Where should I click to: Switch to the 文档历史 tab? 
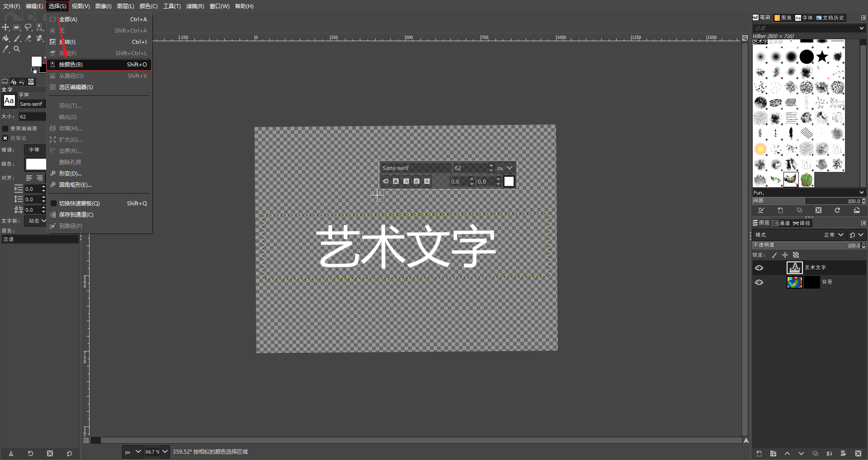pyautogui.click(x=830, y=18)
